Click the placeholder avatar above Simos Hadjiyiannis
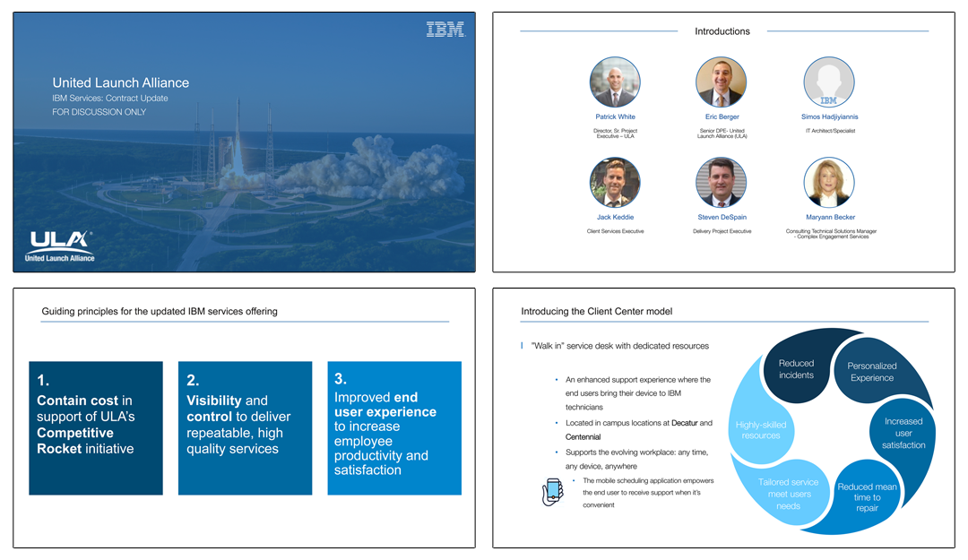The image size is (968, 560). [x=828, y=82]
